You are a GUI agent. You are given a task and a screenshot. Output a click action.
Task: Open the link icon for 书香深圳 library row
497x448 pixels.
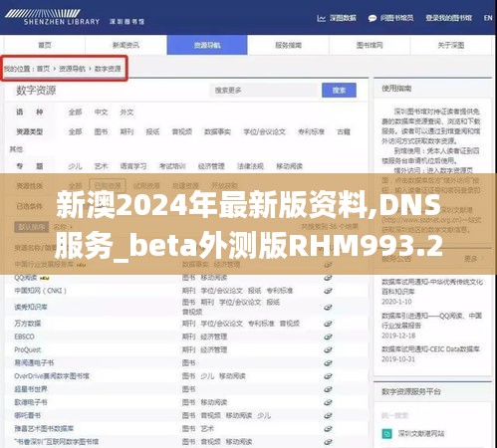coord(328,442)
